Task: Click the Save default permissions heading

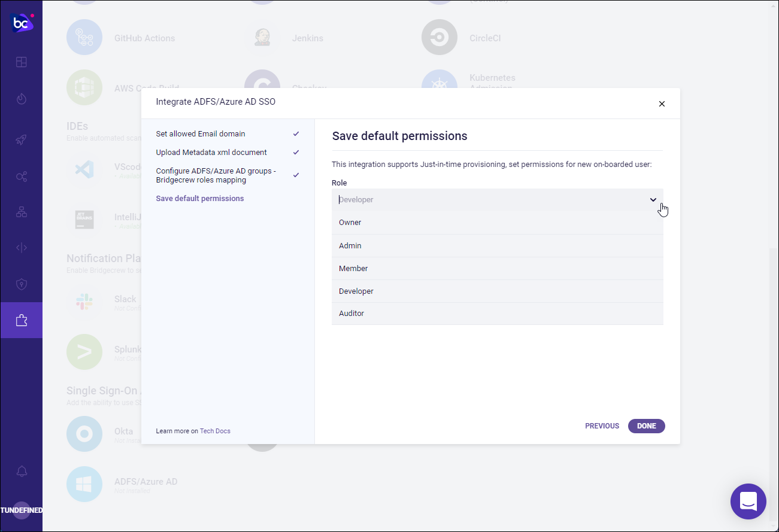Action: pos(400,136)
